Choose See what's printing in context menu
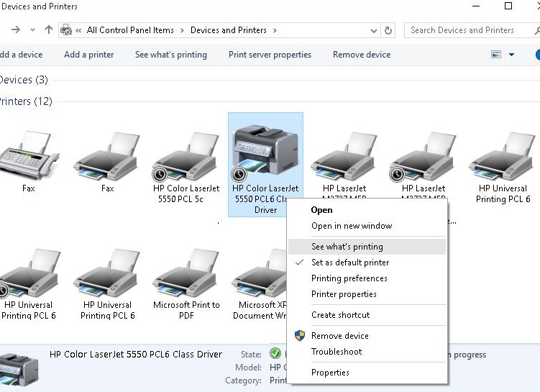Viewport: 540px width, 392px height. (367, 246)
